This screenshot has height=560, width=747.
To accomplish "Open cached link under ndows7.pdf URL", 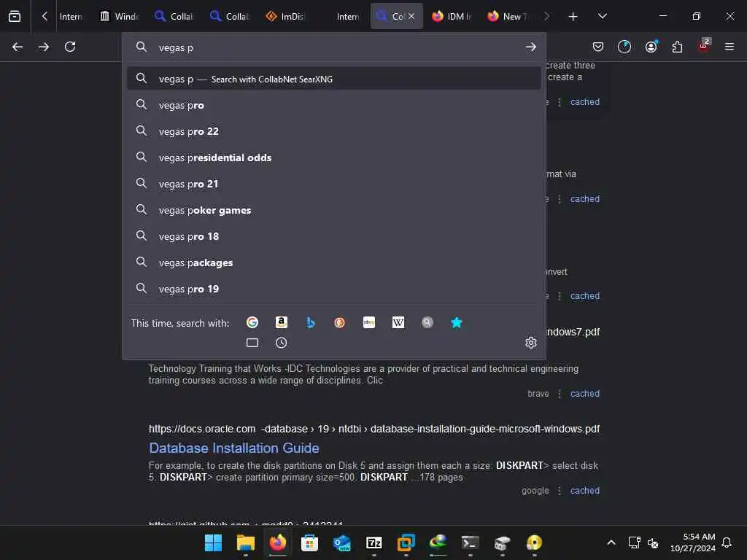I will coord(584,393).
